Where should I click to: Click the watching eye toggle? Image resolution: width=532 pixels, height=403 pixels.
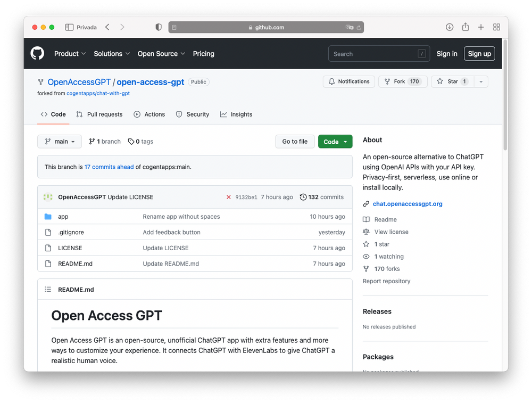[365, 256]
